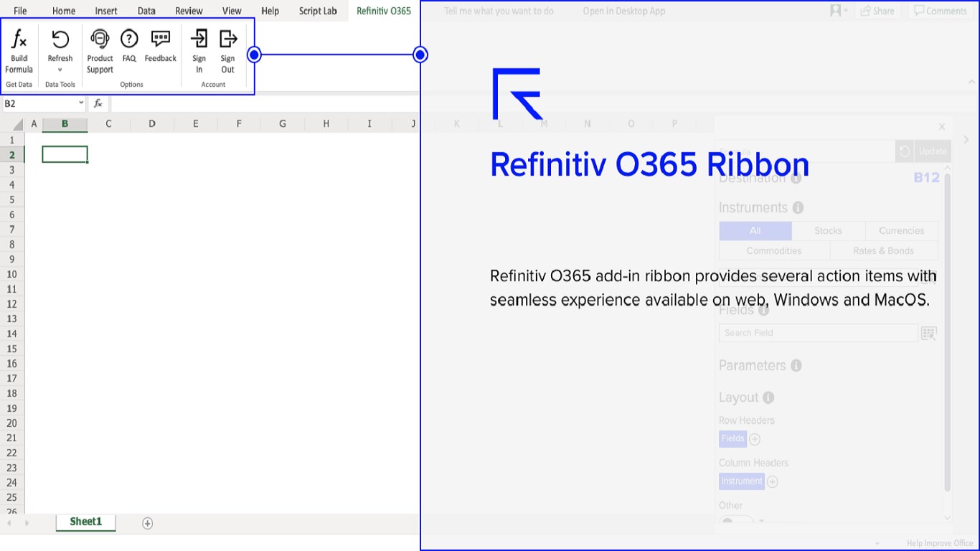The width and height of the screenshot is (980, 551).
Task: Select the Refinitiv O365 tab
Action: coord(384,11)
